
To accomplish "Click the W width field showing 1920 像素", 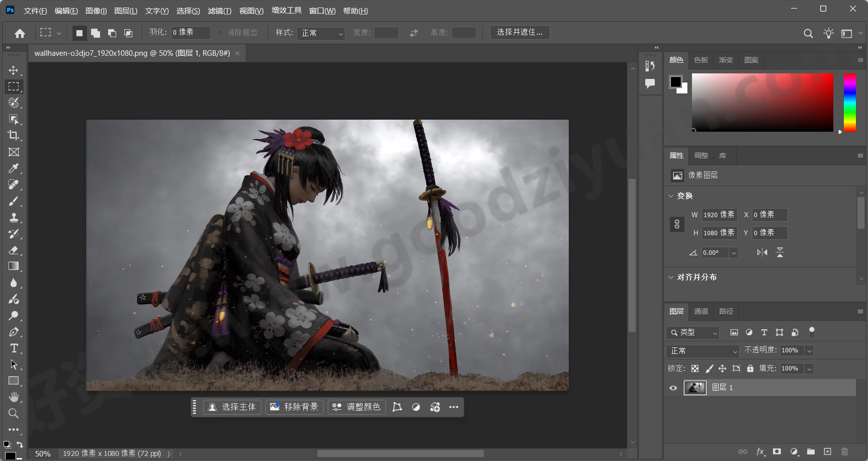I will (x=719, y=215).
